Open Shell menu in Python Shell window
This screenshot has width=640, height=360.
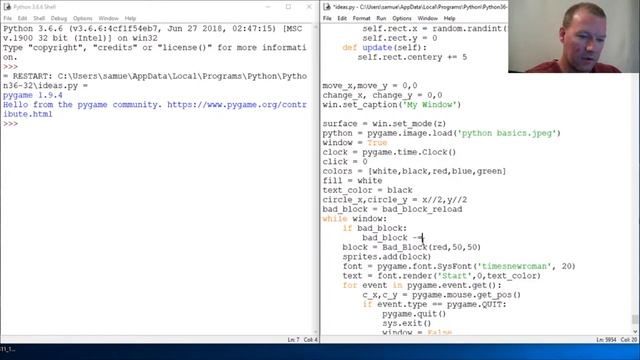(39, 18)
